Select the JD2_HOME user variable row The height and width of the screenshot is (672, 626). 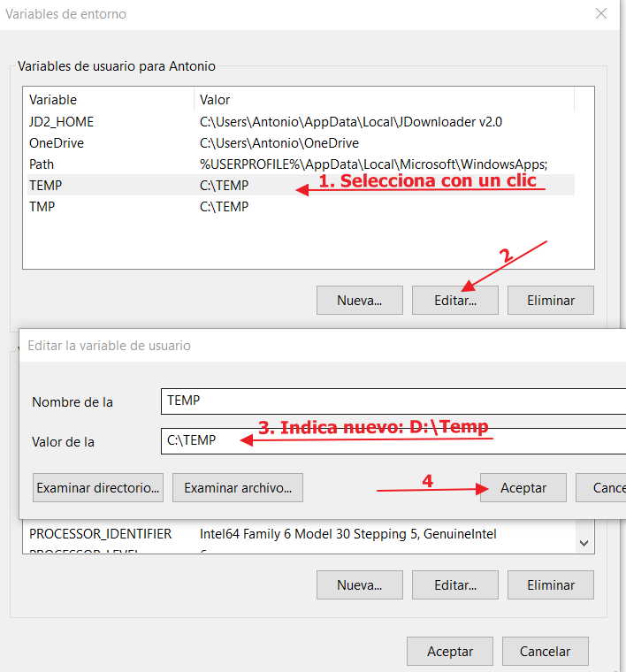click(x=301, y=122)
